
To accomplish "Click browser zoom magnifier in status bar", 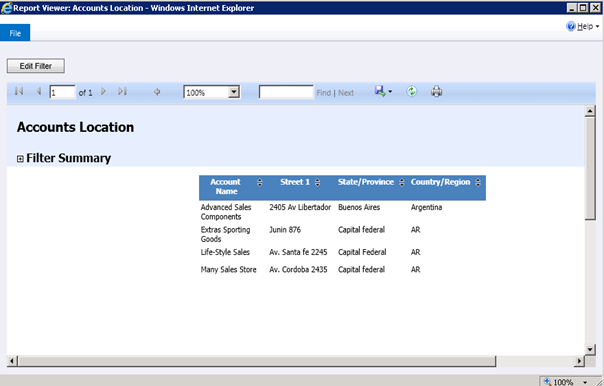I will coord(547,382).
